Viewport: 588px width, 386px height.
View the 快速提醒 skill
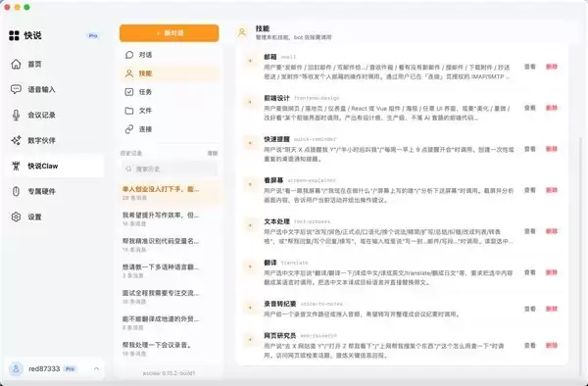click(x=529, y=149)
